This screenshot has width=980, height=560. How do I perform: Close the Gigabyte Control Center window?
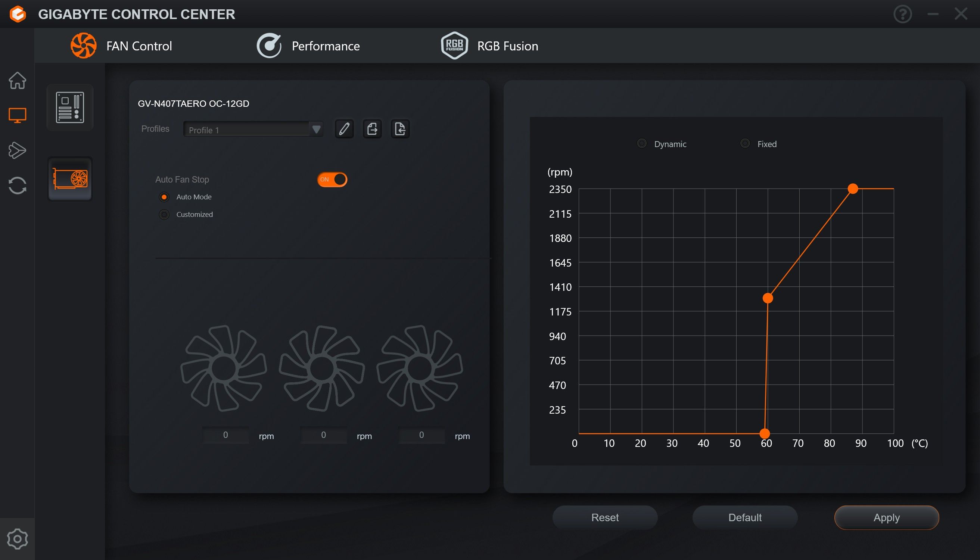tap(961, 14)
